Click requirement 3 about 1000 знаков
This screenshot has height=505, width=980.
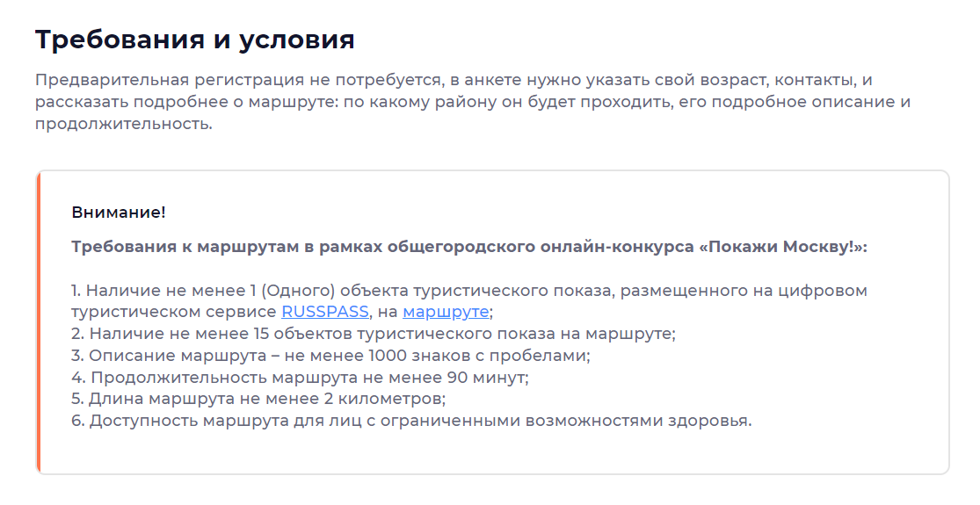coord(330,355)
